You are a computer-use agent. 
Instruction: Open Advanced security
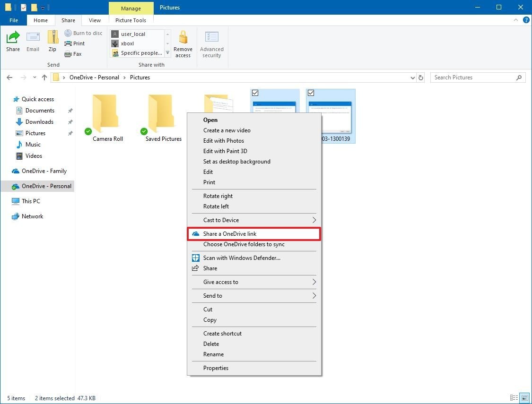click(x=212, y=44)
